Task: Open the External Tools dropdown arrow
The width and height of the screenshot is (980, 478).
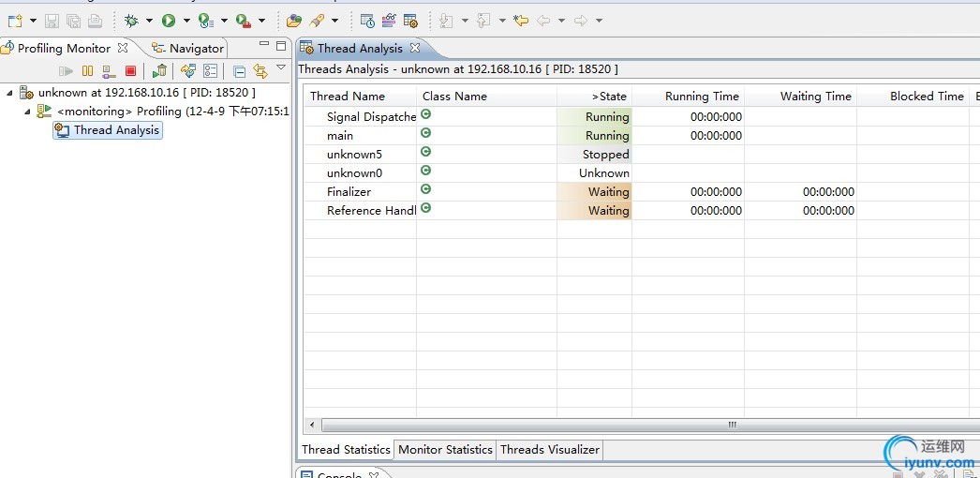Action: click(x=261, y=21)
